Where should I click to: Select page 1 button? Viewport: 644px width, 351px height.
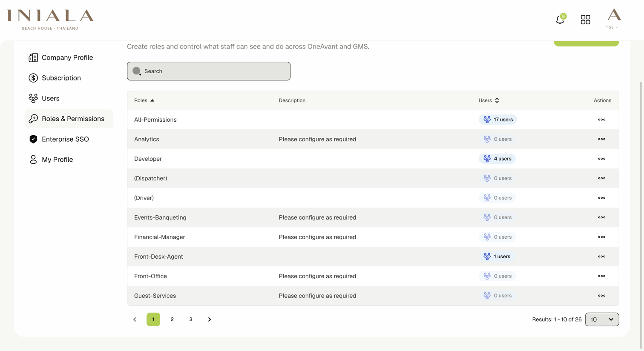[153, 320]
